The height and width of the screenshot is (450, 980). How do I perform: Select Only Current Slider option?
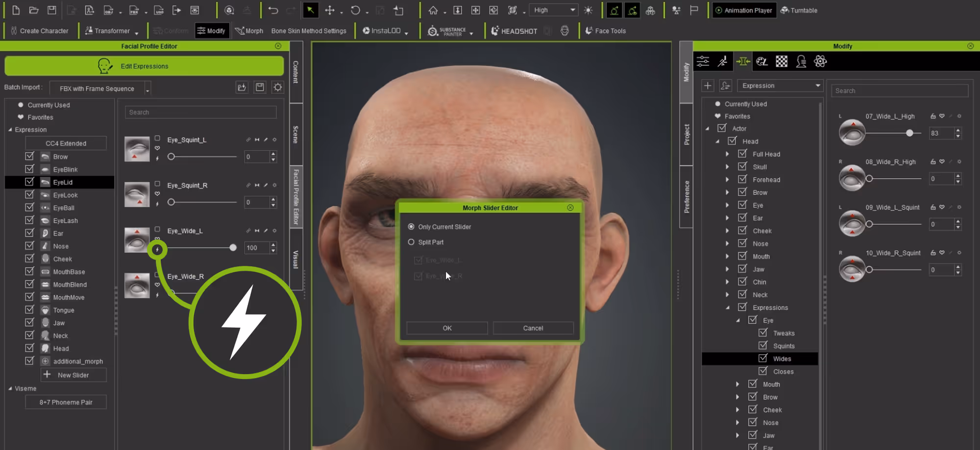411,227
